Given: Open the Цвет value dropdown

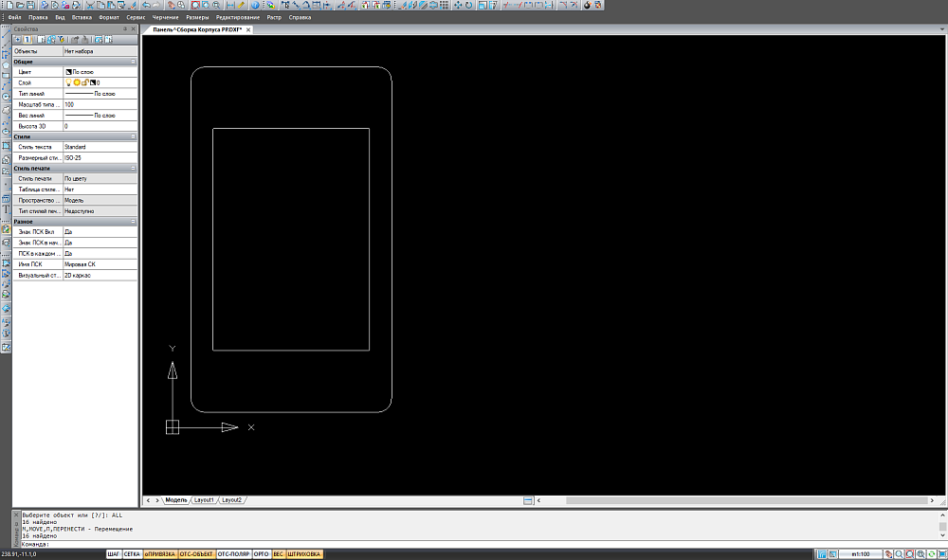Looking at the screenshot, I should pyautogui.click(x=100, y=72).
